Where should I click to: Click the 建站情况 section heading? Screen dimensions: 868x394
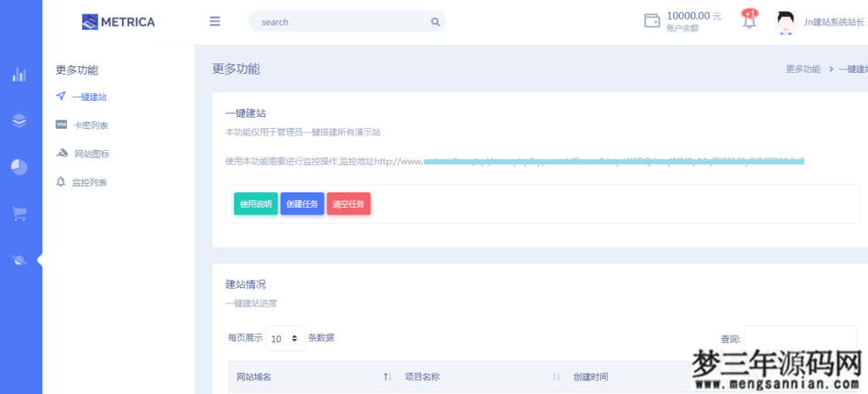pyautogui.click(x=246, y=285)
